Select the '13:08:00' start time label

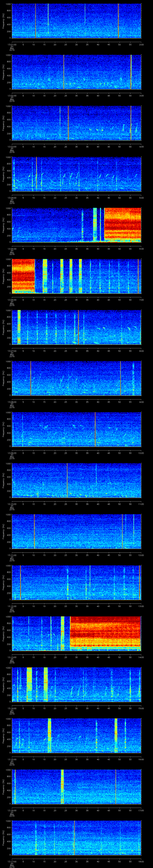[x=12, y=402]
